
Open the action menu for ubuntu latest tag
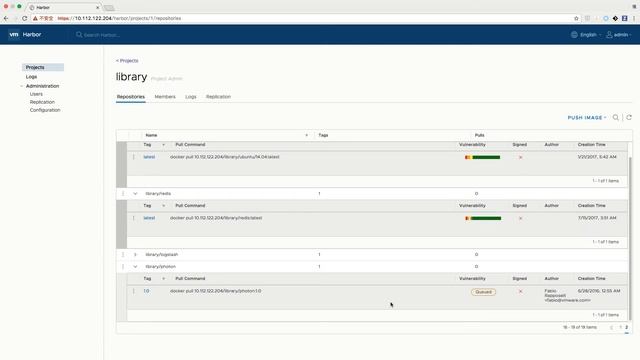coord(133,157)
